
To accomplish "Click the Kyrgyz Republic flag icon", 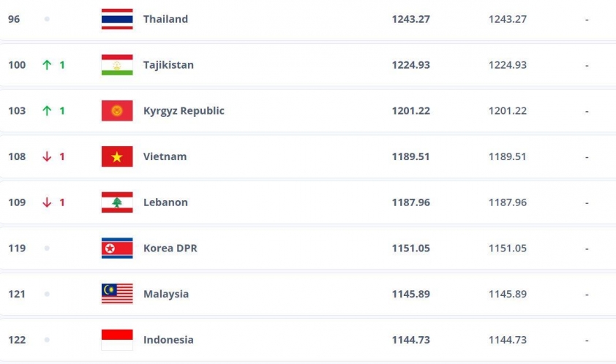I will pos(117,111).
